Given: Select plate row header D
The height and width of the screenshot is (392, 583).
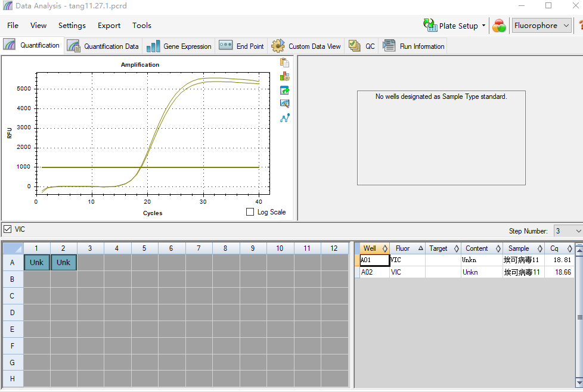Looking at the screenshot, I should tap(13, 313).
